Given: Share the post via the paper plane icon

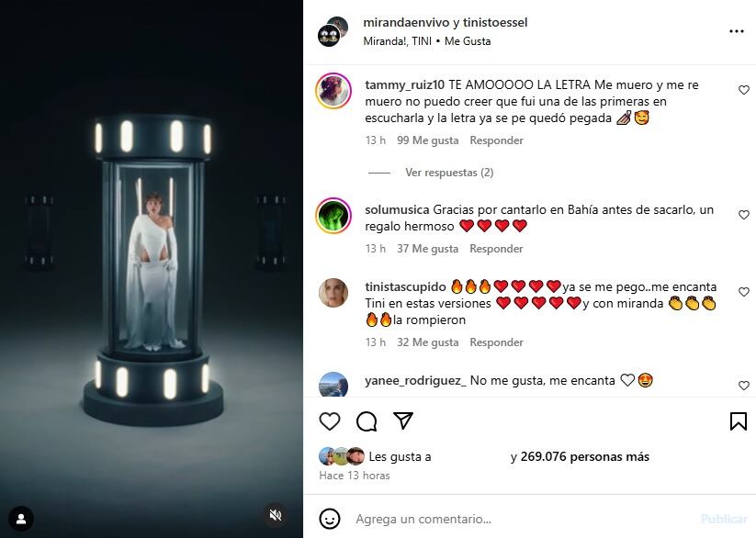Looking at the screenshot, I should (402, 420).
